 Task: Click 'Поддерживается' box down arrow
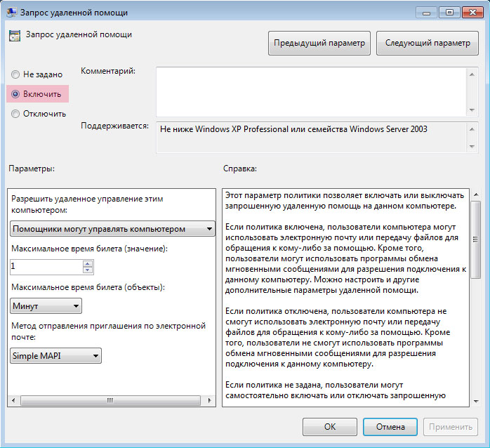472,146
